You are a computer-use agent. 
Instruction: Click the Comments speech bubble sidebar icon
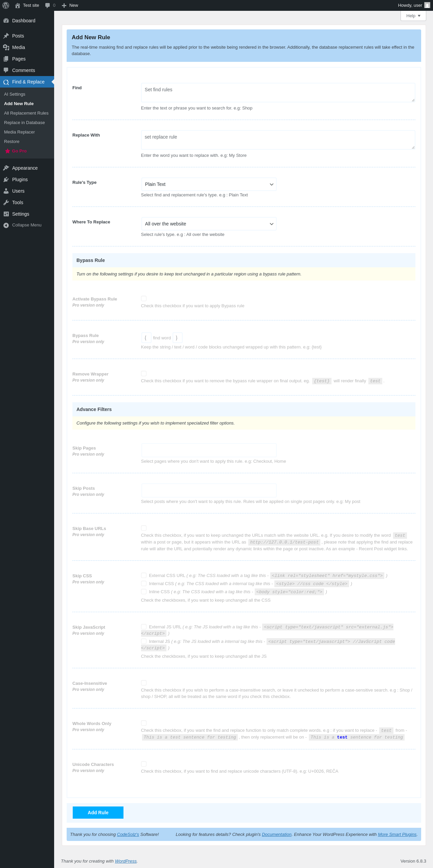coord(6,70)
